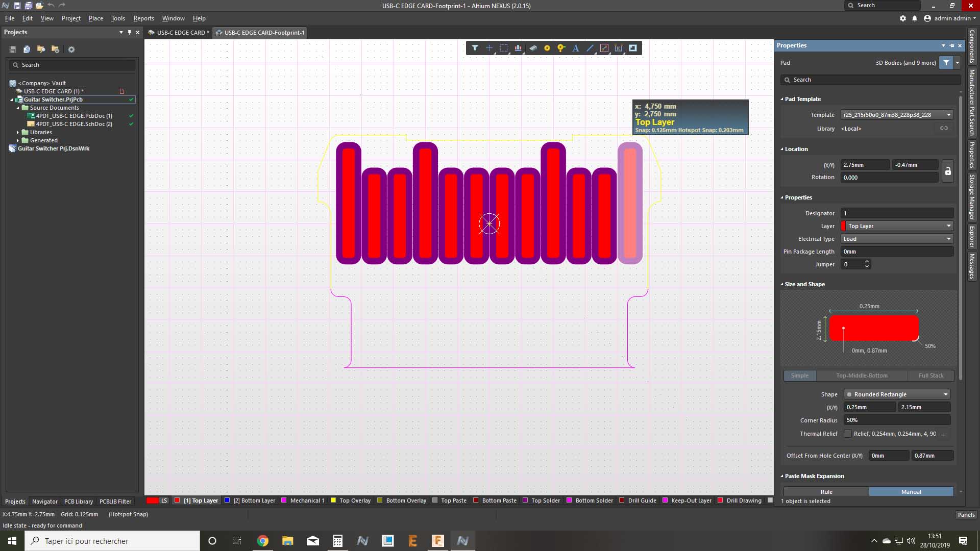Toggle Bottom Layer visibility color box
Viewport: 980px width, 551px height.
228,500
